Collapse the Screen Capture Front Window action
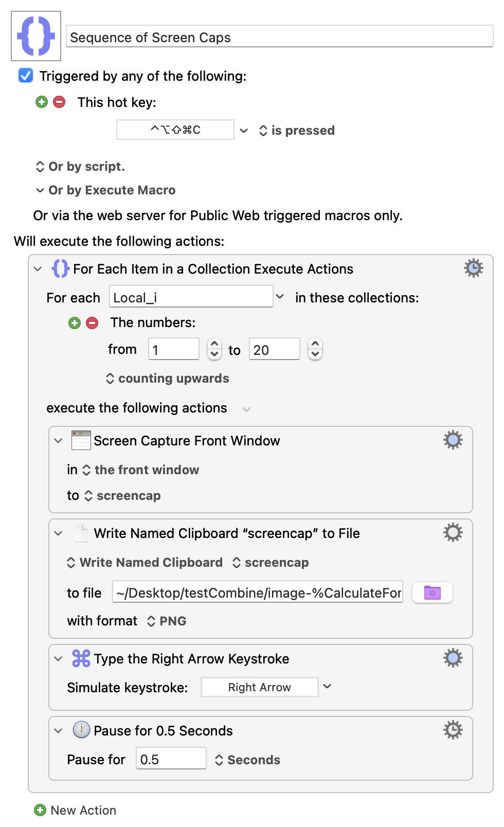504x827 pixels. [x=58, y=441]
